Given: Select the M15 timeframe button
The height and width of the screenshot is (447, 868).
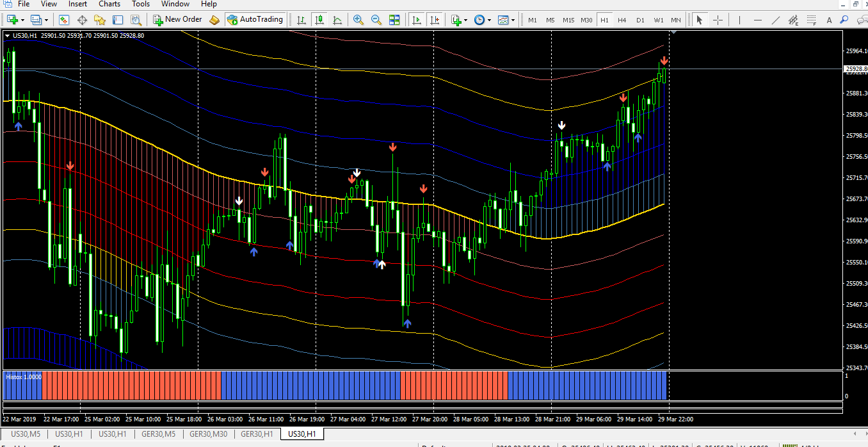Looking at the screenshot, I should [568, 20].
